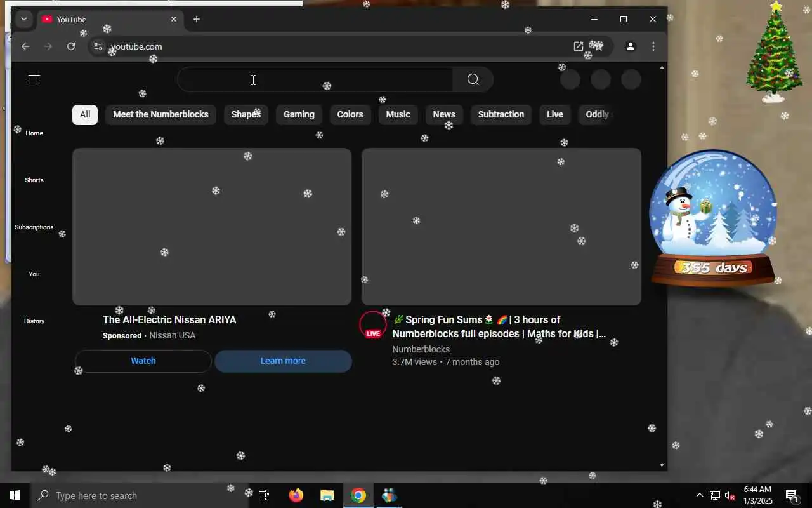
Task: Open the Nissan ARIYA ad thumbnail
Action: tap(212, 227)
